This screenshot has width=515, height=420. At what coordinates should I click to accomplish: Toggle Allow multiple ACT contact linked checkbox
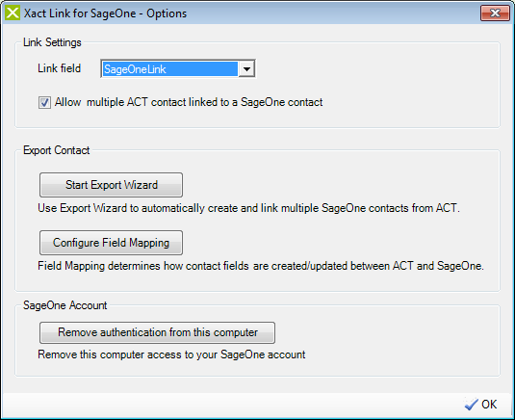(x=44, y=102)
